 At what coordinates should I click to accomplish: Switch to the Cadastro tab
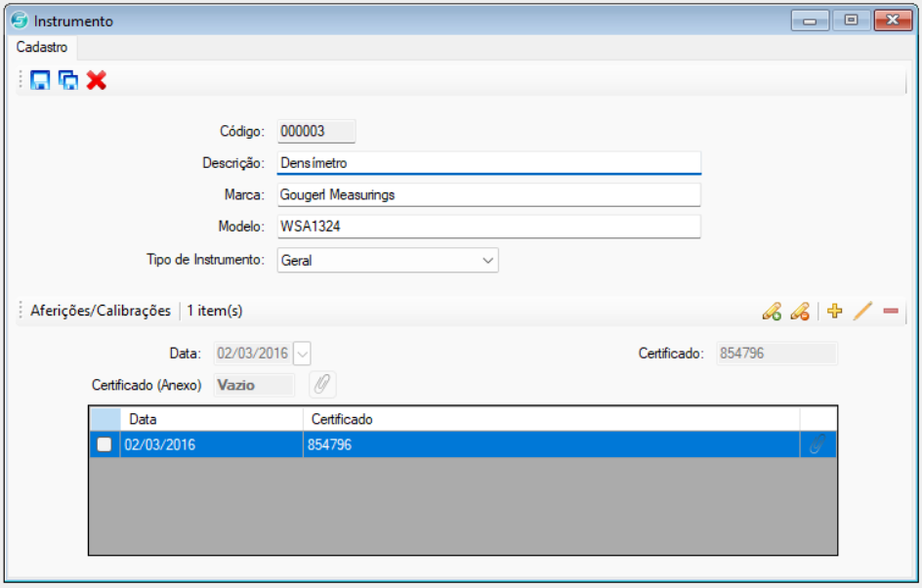coord(42,47)
